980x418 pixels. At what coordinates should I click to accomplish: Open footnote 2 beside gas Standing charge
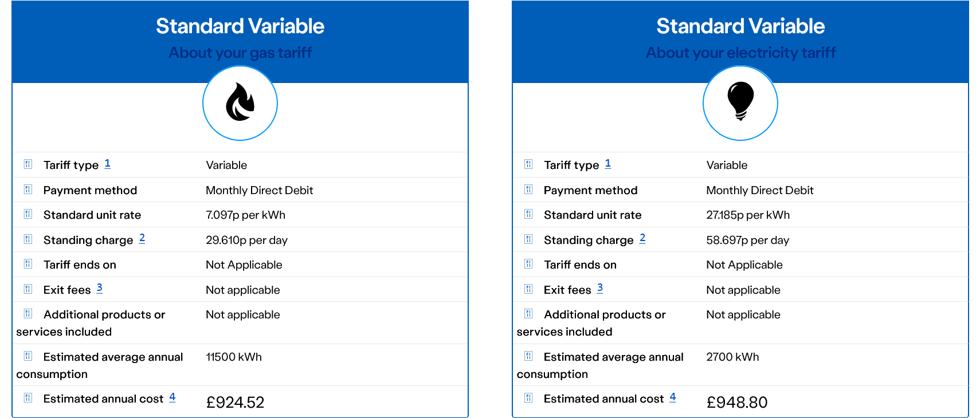(x=142, y=238)
